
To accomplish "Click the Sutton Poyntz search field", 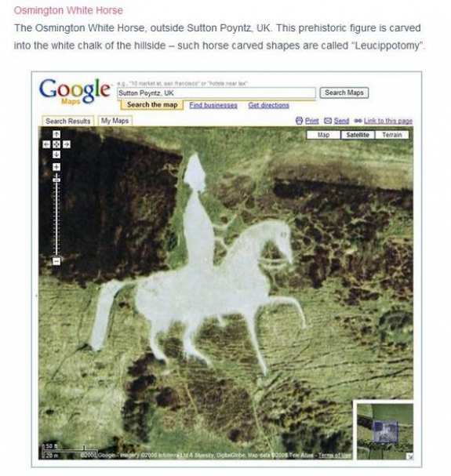I will [216, 93].
